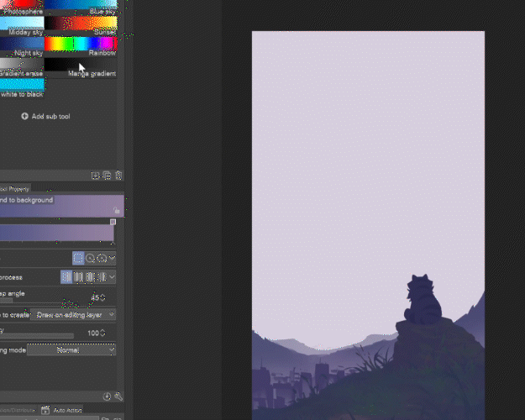Image resolution: width=525 pixels, height=420 pixels.
Task: Select the fourth edge process icon
Action: click(102, 277)
